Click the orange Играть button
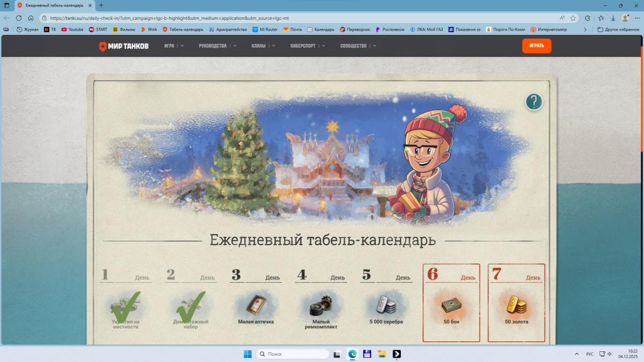 pos(537,46)
